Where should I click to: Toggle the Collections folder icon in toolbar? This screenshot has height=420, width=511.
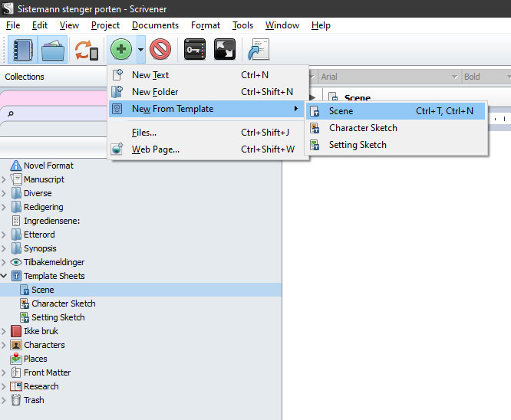coord(53,50)
